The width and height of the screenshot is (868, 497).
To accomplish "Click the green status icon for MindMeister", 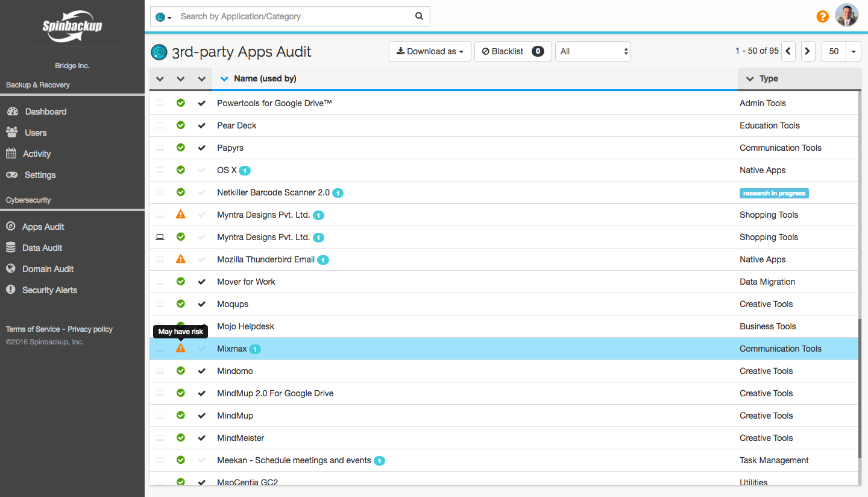I will [x=181, y=438].
